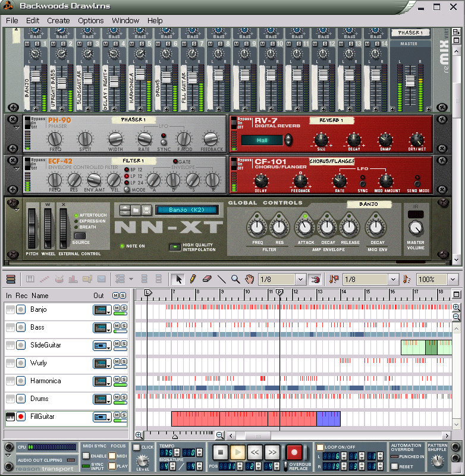
Task: Click the Stop transport button
Action: 221,453
